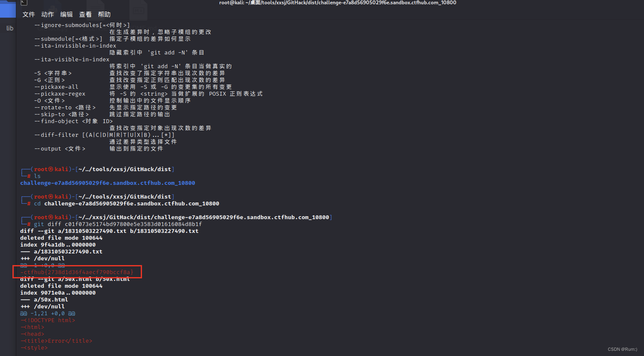The image size is (644, 356).
Task: Click the --ita-visible-in-index option
Action: [72, 60]
